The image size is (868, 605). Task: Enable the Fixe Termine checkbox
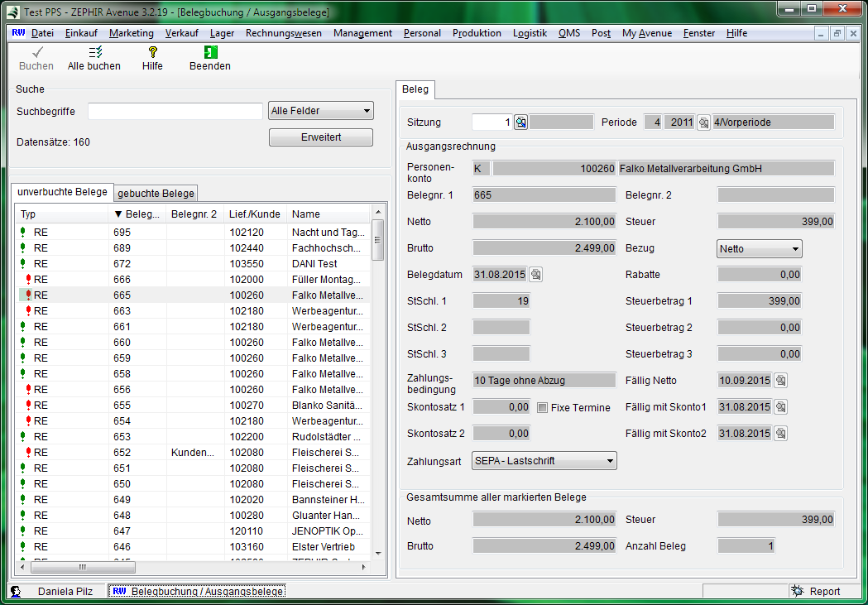click(x=543, y=407)
